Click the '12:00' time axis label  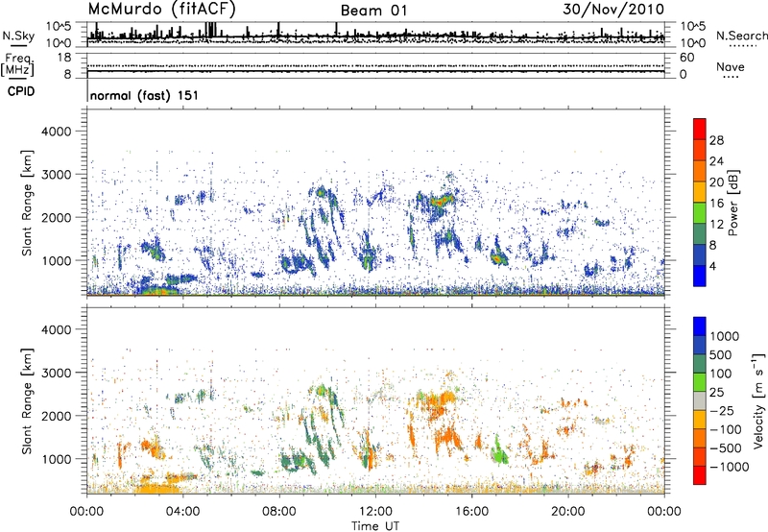(375, 512)
